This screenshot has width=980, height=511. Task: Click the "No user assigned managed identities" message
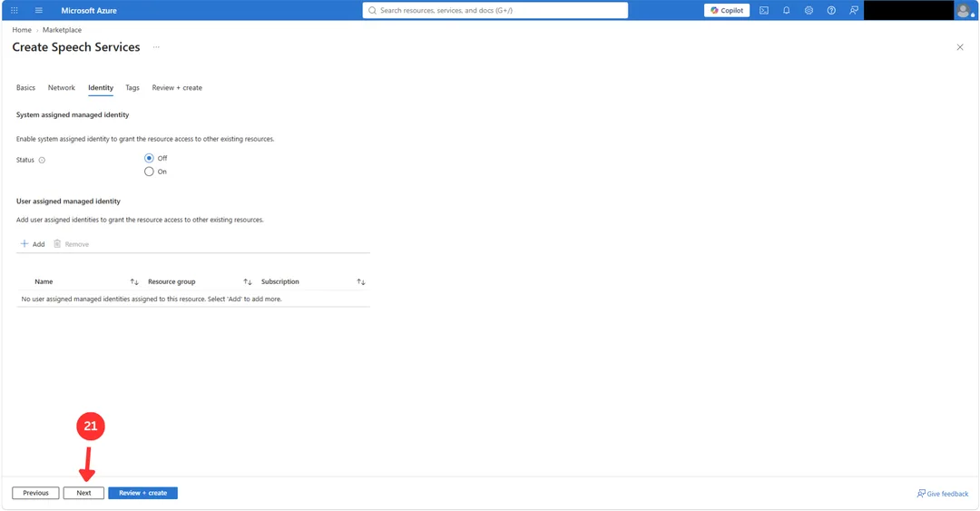(152, 299)
